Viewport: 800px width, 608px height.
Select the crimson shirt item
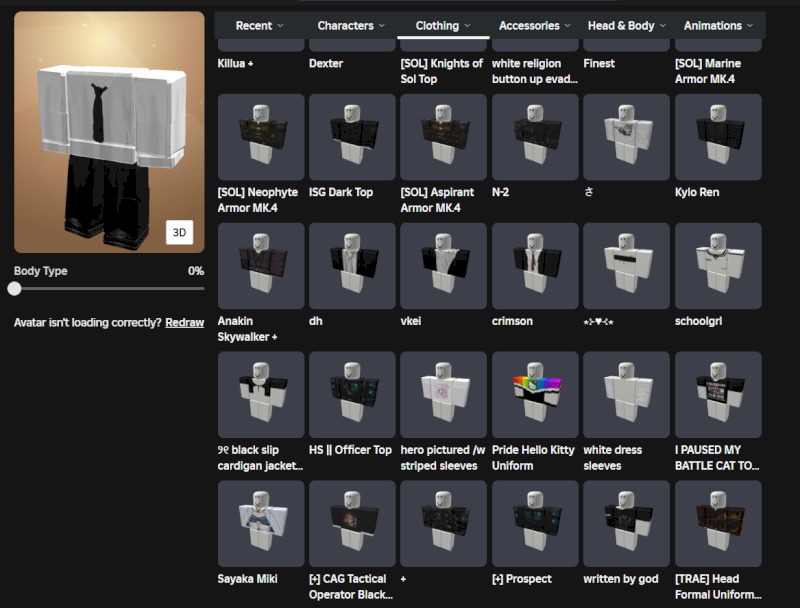[x=535, y=266]
